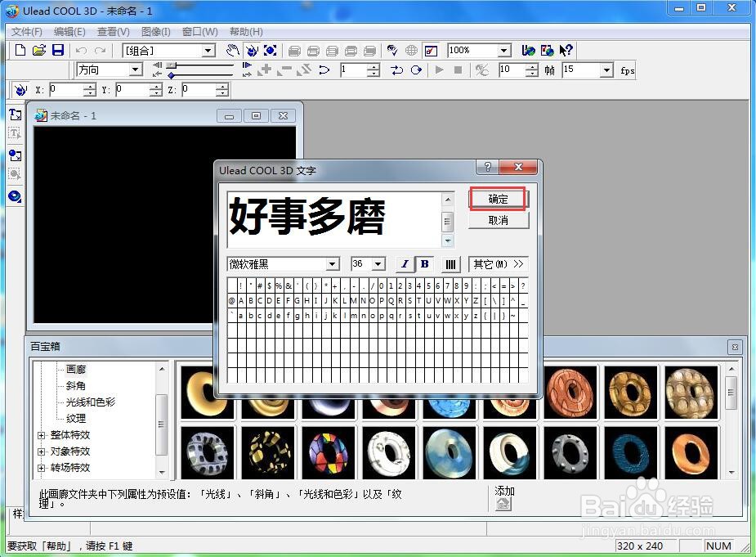Screen dimensions: 756x557
Task: Click the 其它(M) >> button
Action: click(x=499, y=264)
